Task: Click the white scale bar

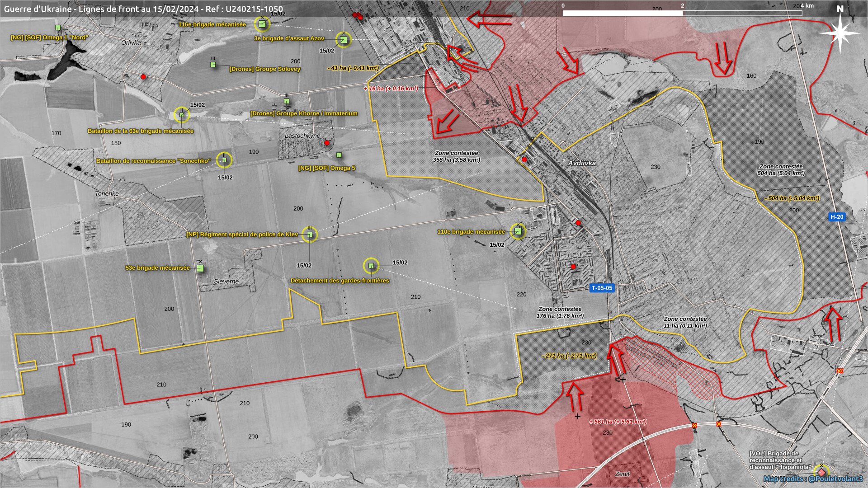Action: point(682,14)
